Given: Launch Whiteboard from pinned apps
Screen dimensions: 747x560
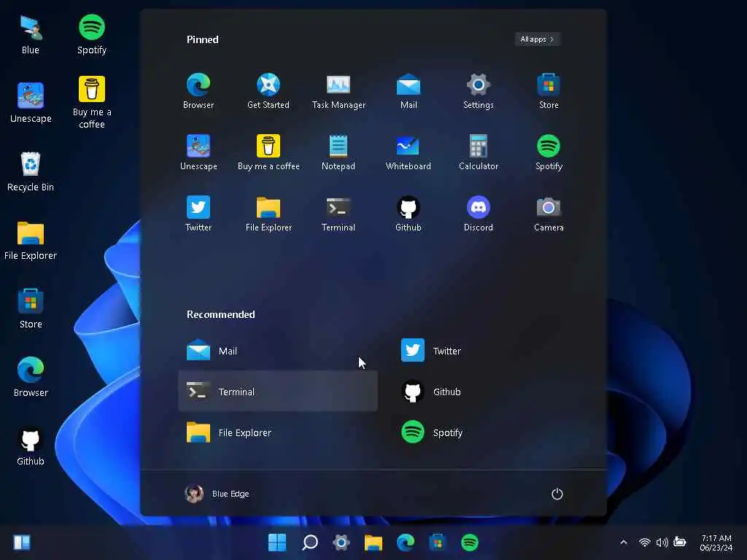Looking at the screenshot, I should pos(409,152).
